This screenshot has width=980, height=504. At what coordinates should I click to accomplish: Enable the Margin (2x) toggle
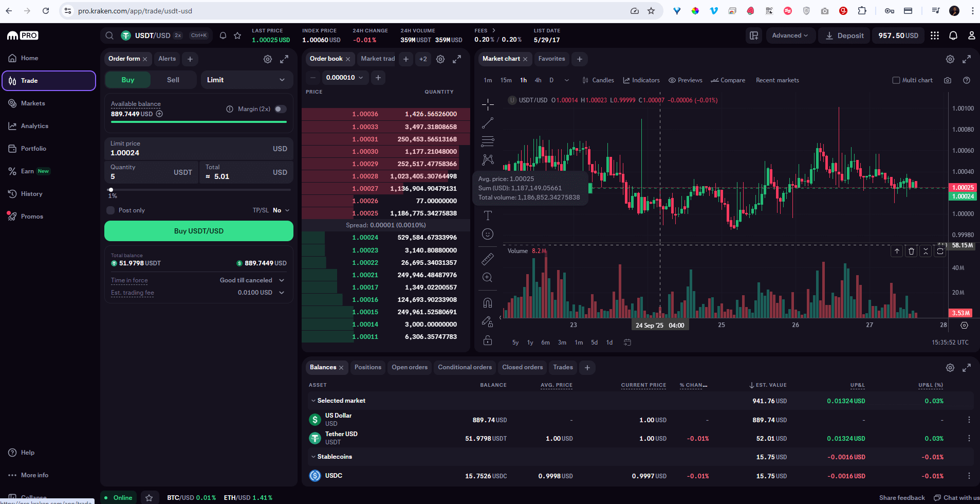[x=281, y=109]
